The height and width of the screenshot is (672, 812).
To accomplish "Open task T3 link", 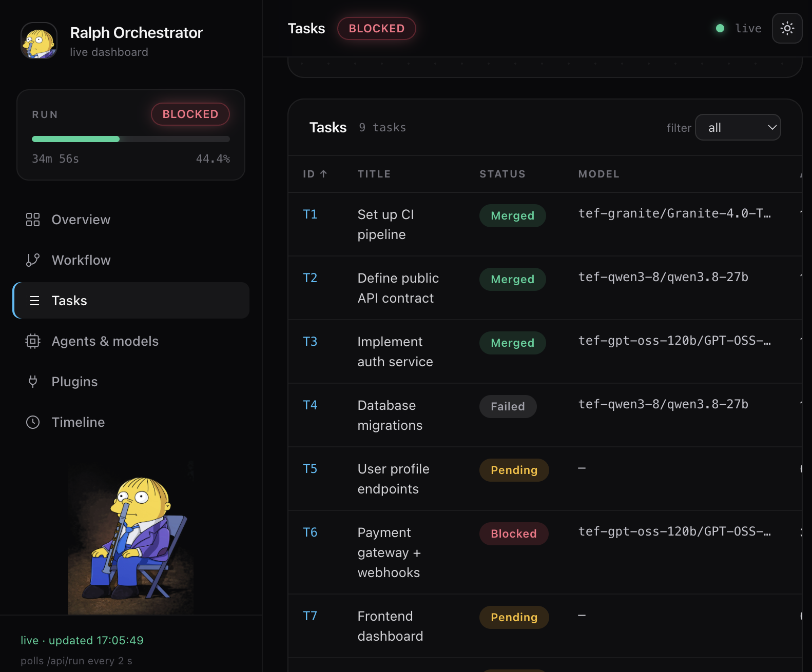I will [x=310, y=342].
